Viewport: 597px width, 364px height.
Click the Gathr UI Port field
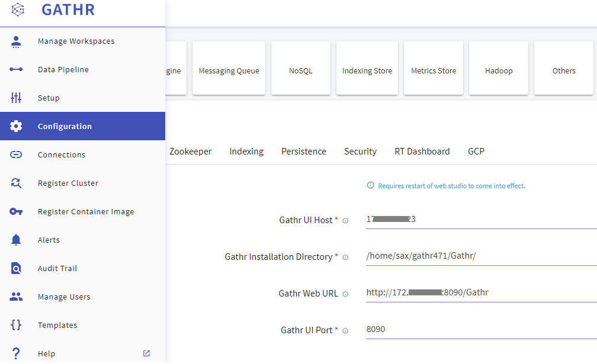pos(482,330)
